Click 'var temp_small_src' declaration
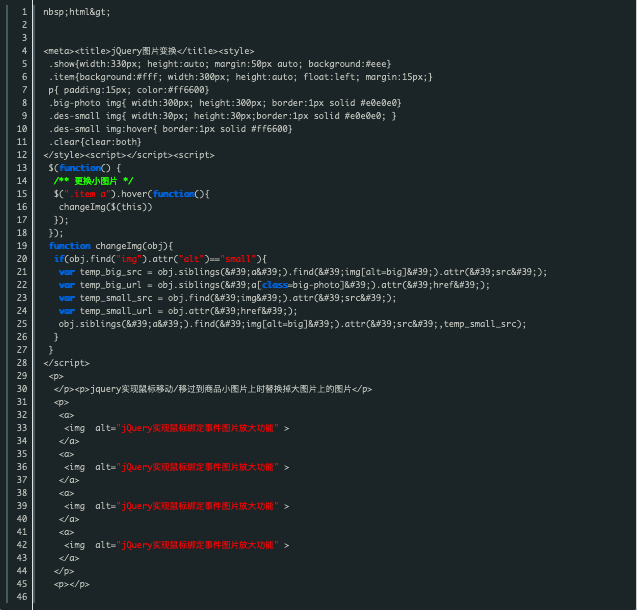The image size is (637, 610). [x=228, y=298]
